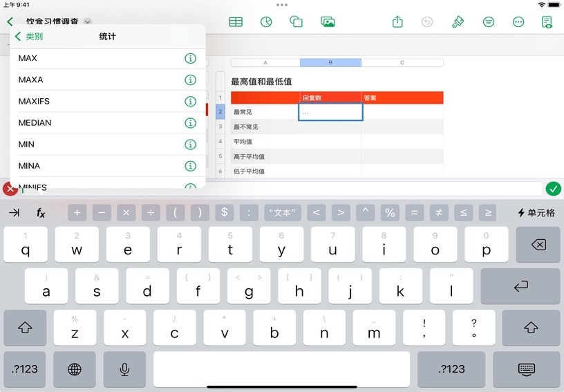The height and width of the screenshot is (392, 564).
Task: Open the format paintbrush panel
Action: (x=458, y=22)
